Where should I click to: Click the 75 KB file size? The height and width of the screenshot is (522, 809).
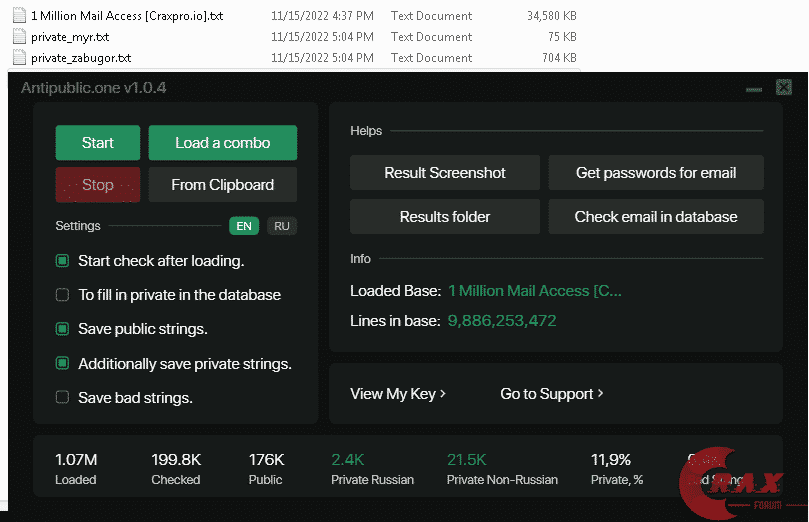[562, 37]
